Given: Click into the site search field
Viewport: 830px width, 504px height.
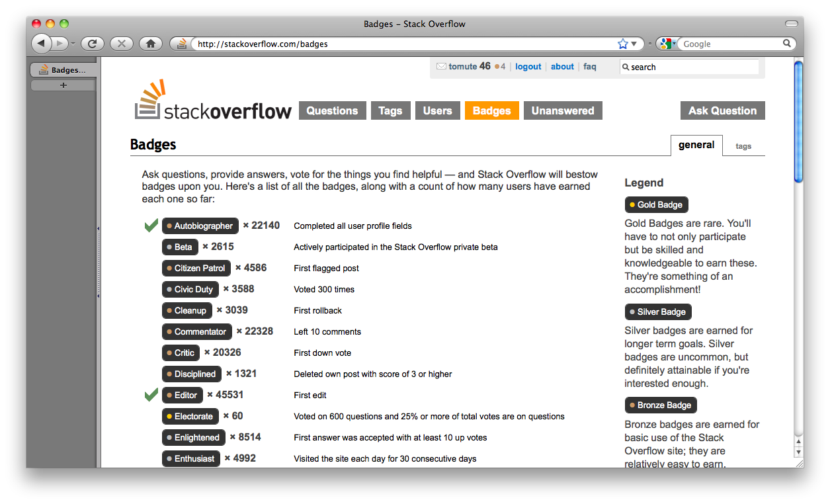Looking at the screenshot, I should pos(689,67).
